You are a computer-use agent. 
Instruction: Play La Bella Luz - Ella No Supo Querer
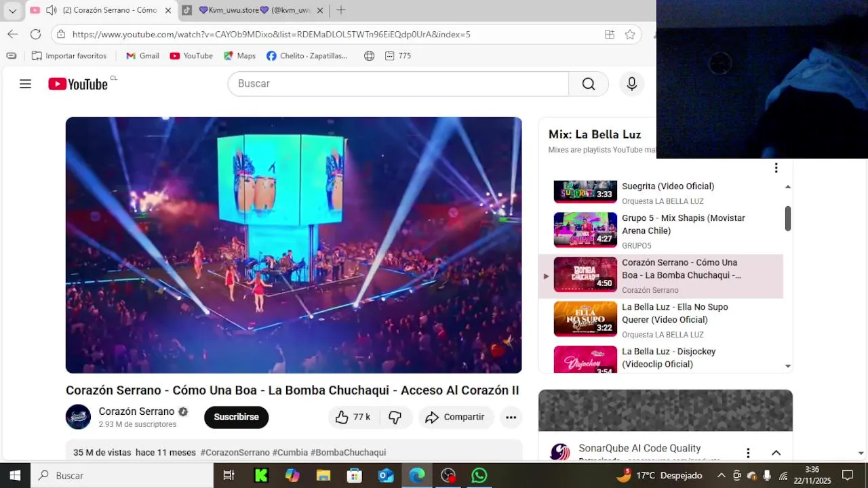660,320
